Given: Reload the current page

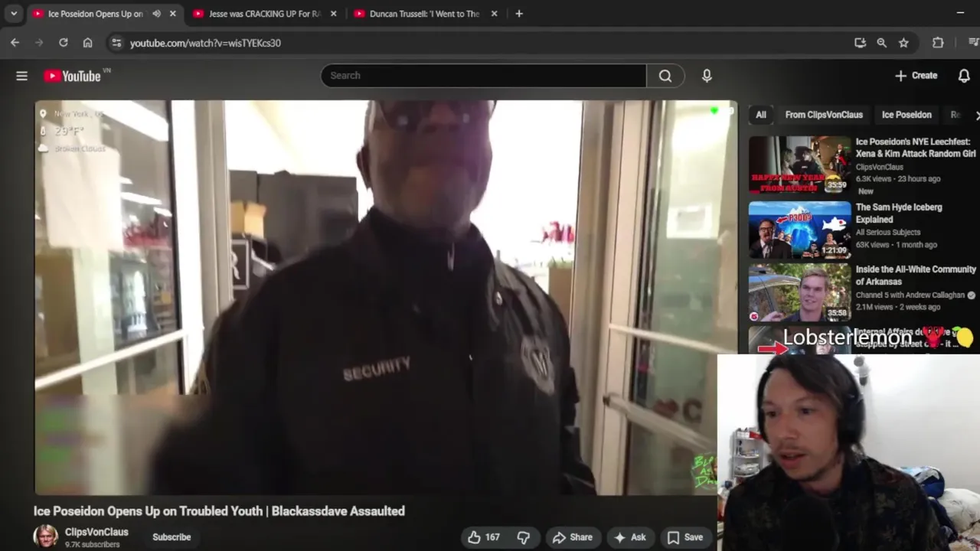Looking at the screenshot, I should tap(64, 43).
